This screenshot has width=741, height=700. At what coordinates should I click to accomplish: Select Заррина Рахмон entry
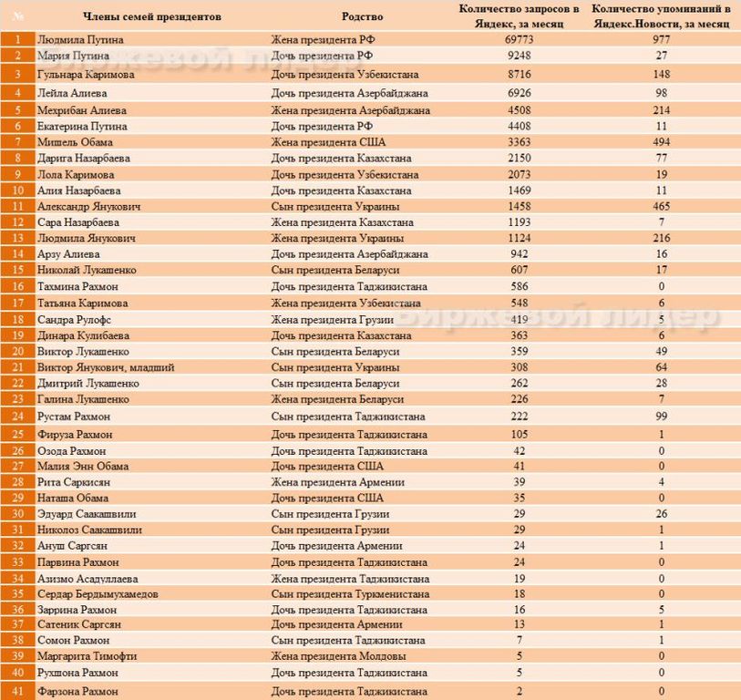pos(77,610)
